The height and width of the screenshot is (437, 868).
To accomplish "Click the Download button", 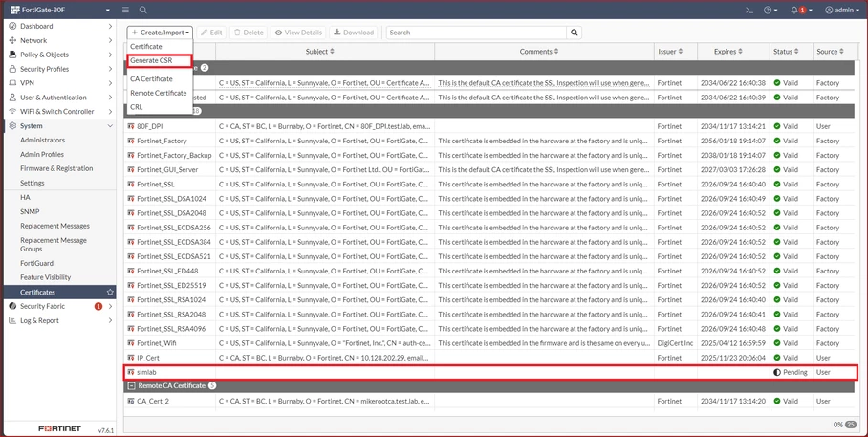I will coord(354,33).
